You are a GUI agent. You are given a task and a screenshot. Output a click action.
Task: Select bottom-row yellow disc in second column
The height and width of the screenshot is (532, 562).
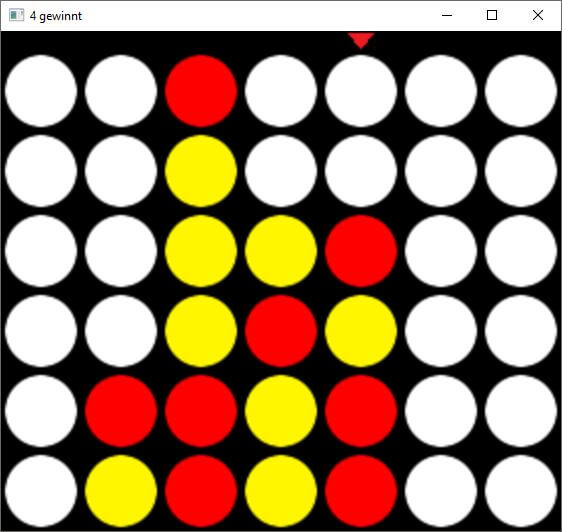point(121,490)
